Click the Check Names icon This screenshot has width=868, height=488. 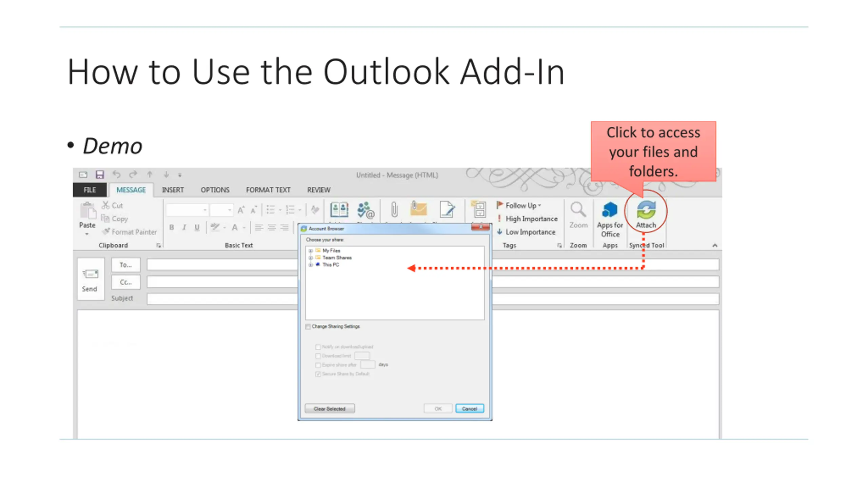366,210
